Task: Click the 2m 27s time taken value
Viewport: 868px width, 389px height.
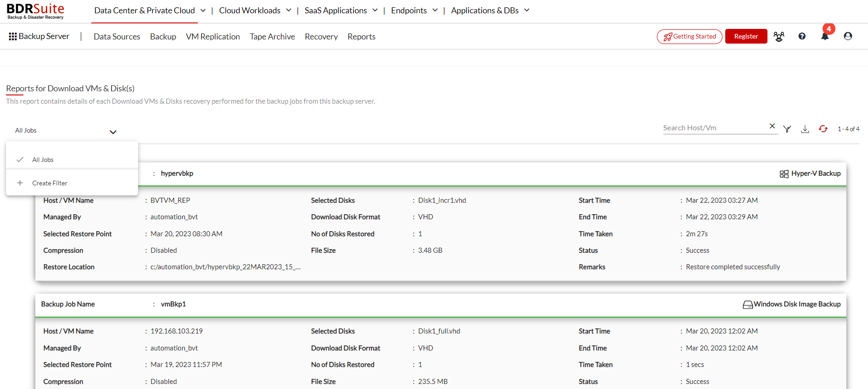Action: [x=697, y=234]
